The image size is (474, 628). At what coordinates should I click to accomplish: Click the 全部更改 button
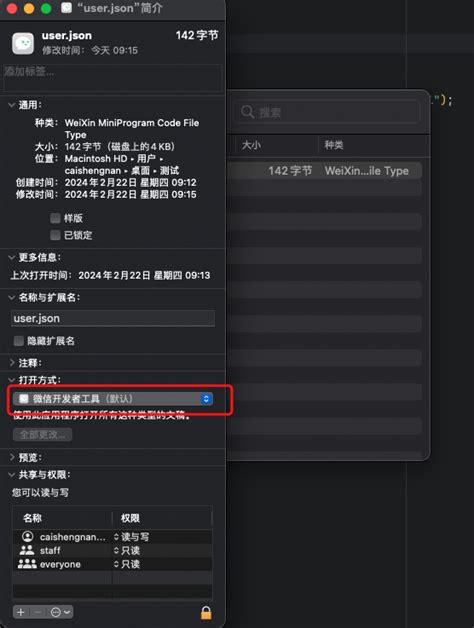coord(42,435)
